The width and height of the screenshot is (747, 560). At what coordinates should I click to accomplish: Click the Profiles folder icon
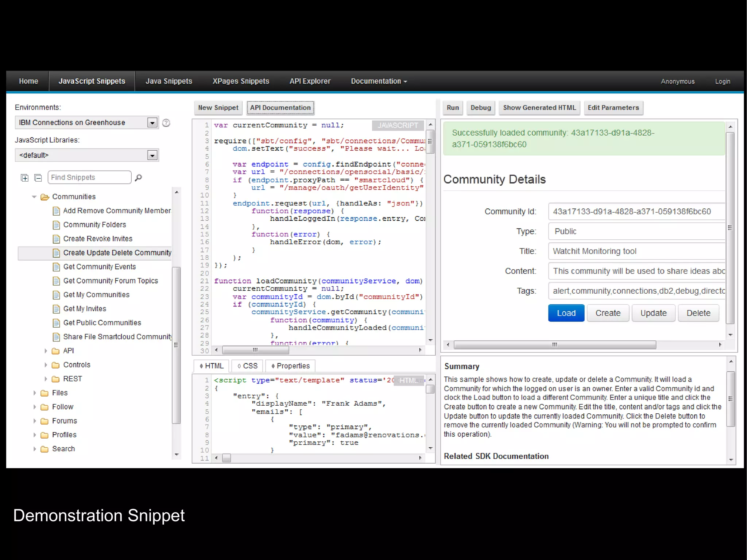[44, 435]
